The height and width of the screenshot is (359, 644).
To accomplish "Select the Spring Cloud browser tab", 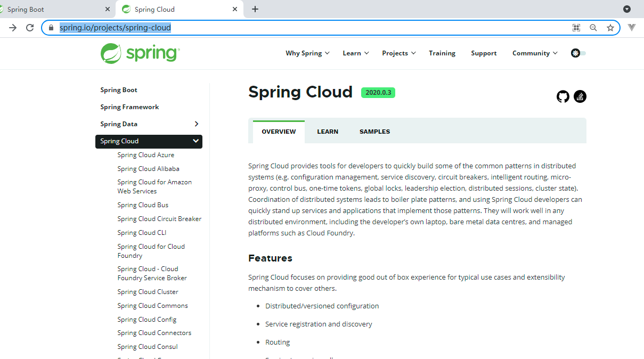I will (180, 9).
